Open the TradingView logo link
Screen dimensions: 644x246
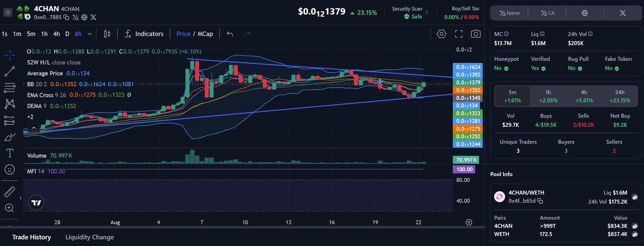pyautogui.click(x=36, y=204)
